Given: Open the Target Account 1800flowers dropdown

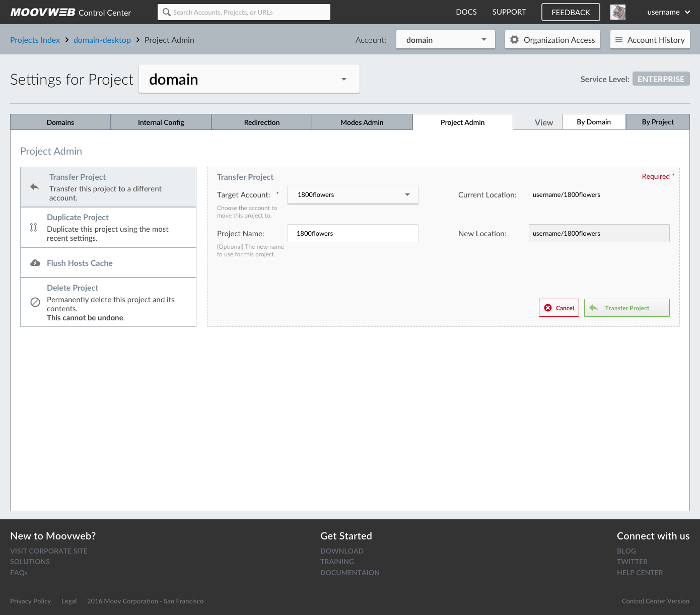Looking at the screenshot, I should tap(353, 194).
